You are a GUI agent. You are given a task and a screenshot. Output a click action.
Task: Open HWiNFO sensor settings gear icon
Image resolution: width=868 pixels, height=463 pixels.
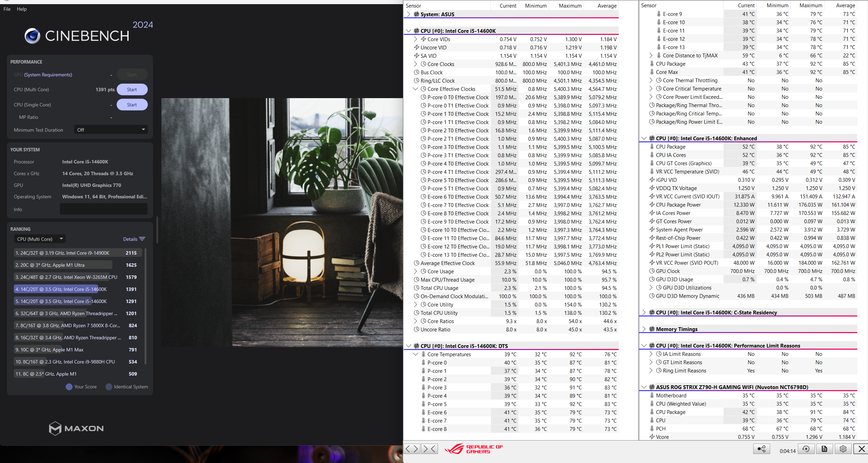click(x=843, y=449)
